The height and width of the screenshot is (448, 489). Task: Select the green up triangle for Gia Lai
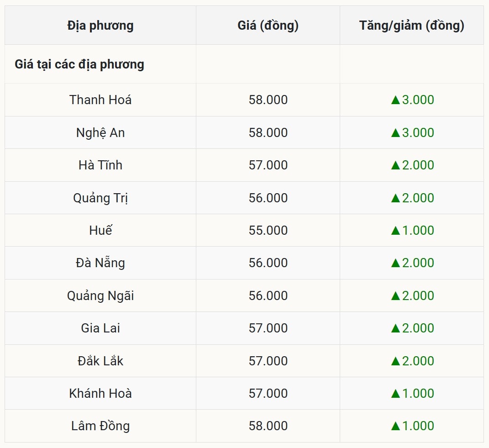(395, 328)
